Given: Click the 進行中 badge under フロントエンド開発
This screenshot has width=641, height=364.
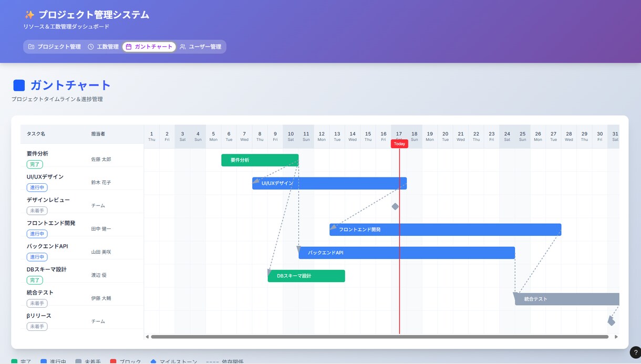Looking at the screenshot, I should (37, 234).
